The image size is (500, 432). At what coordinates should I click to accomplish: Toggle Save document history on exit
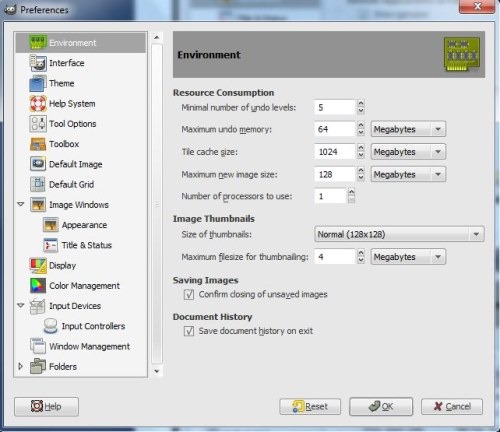[189, 331]
